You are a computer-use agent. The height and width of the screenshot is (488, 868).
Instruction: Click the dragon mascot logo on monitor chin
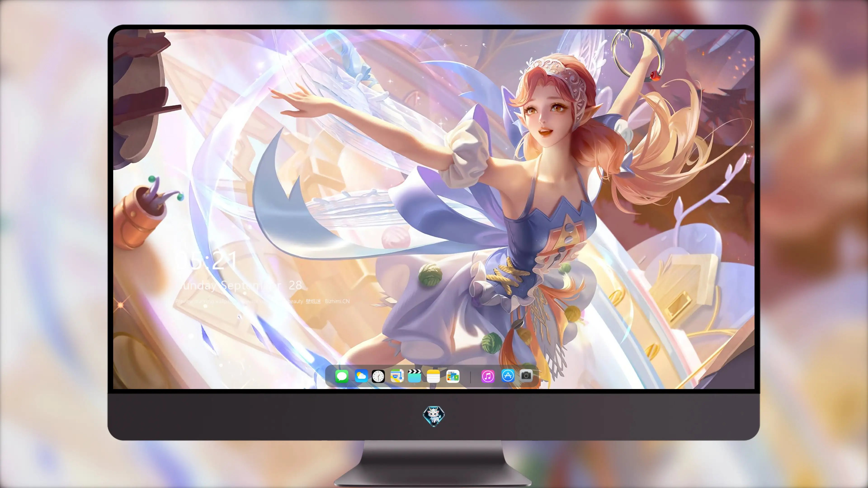pos(434,416)
